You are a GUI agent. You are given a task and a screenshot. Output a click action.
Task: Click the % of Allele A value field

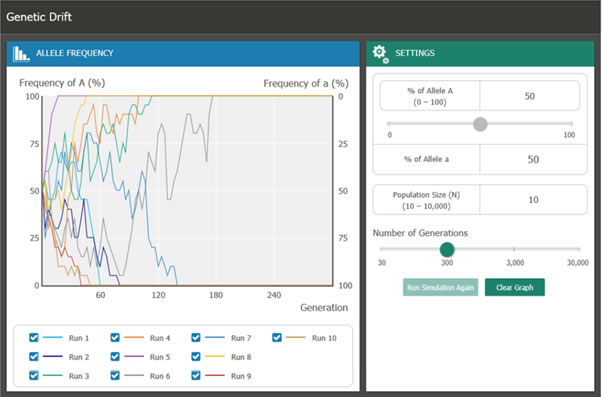click(x=529, y=96)
